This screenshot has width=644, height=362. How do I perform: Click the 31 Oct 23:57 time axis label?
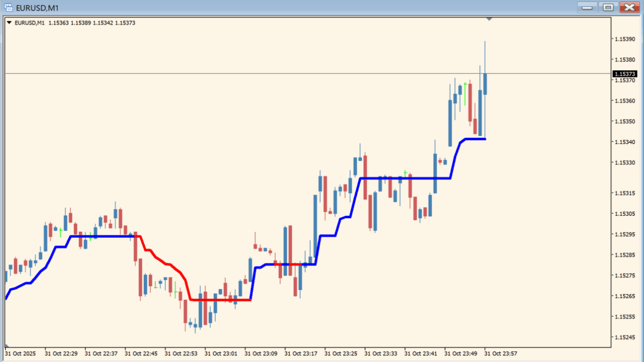[x=500, y=353]
